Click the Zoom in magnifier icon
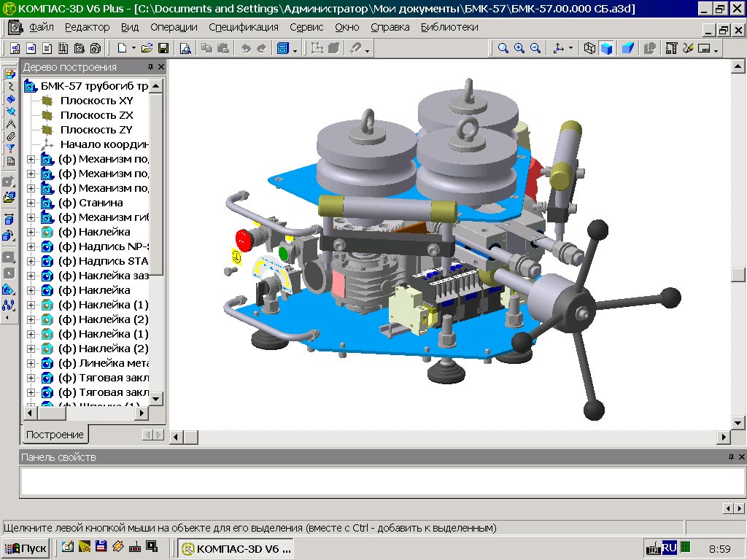 click(x=519, y=48)
